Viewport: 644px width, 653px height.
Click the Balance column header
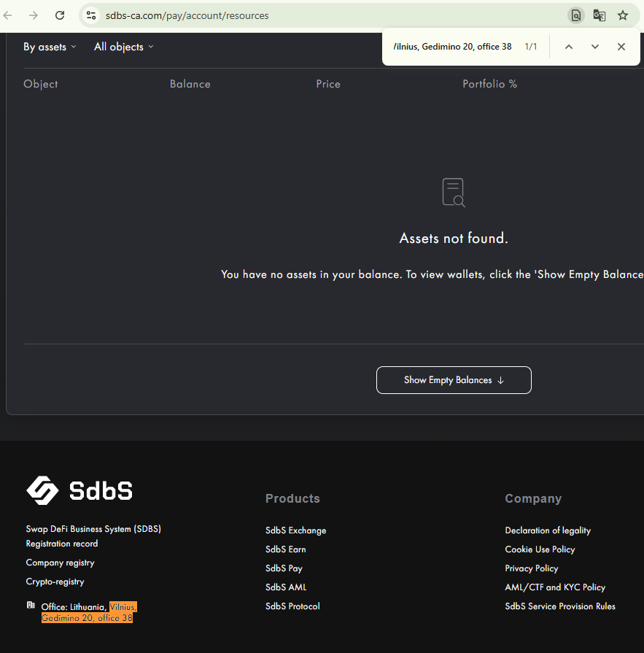(190, 84)
